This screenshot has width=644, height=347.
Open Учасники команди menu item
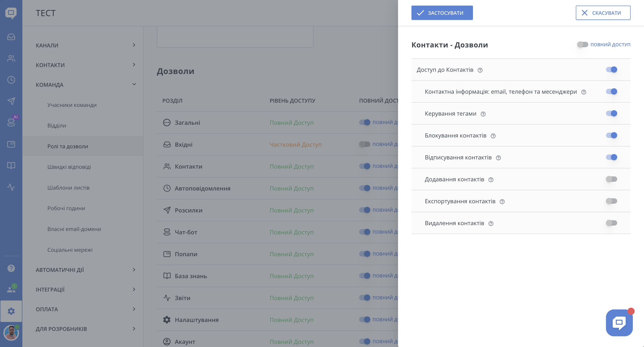pos(72,105)
